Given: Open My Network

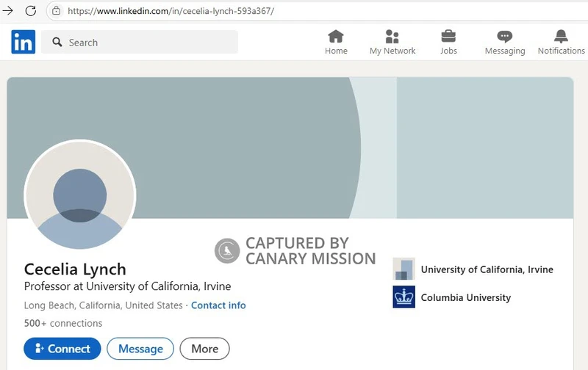Looking at the screenshot, I should (x=392, y=43).
